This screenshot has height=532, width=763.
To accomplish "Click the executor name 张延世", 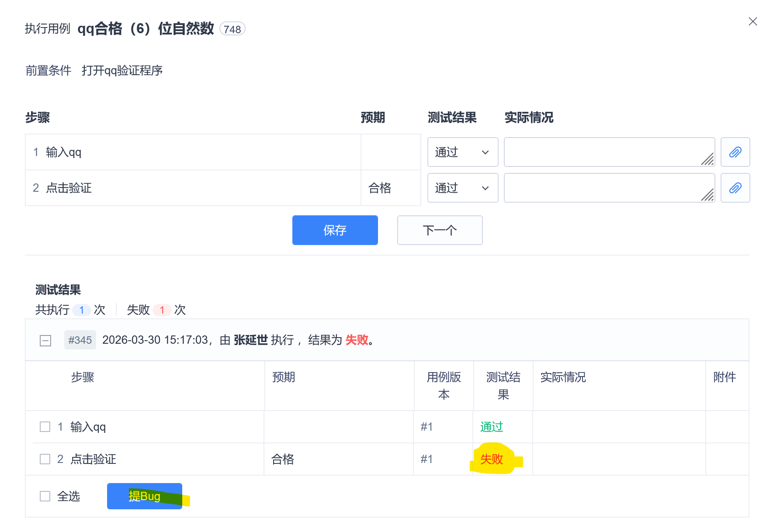I will [x=251, y=340].
